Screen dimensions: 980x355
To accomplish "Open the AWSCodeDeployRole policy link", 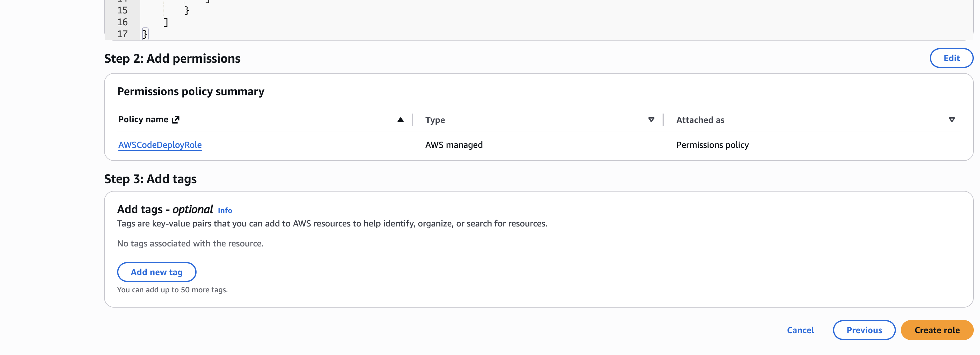I will (x=160, y=145).
